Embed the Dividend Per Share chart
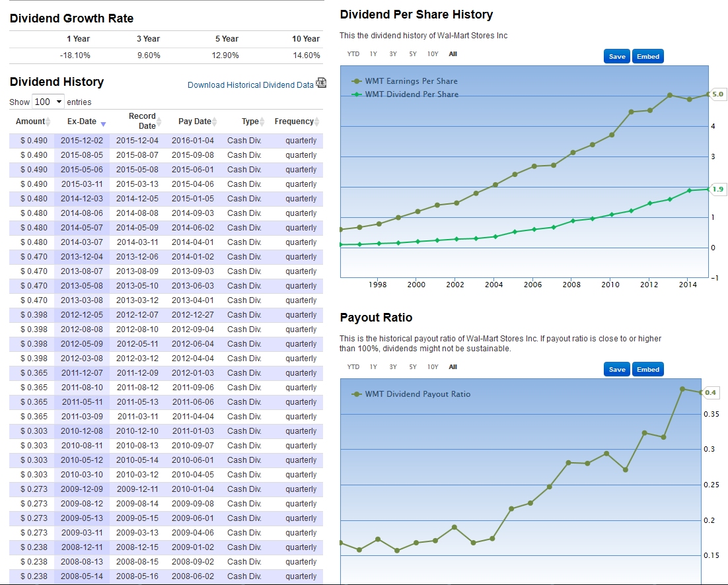 coord(647,57)
